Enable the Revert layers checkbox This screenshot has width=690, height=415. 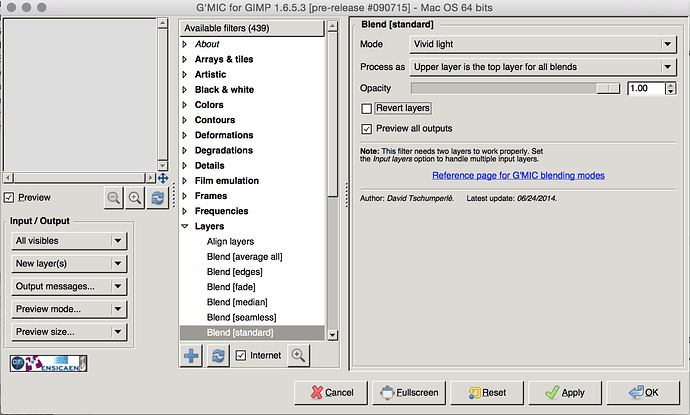pyautogui.click(x=366, y=108)
